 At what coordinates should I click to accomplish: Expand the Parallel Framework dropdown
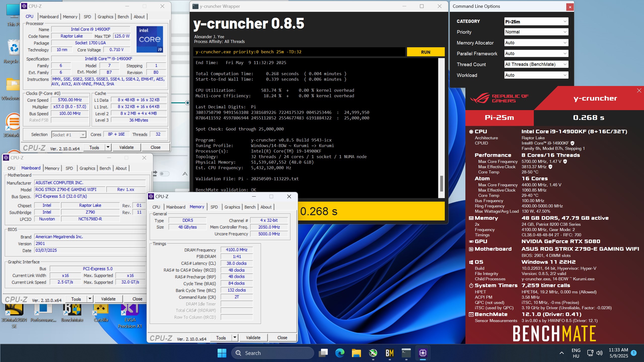point(536,54)
